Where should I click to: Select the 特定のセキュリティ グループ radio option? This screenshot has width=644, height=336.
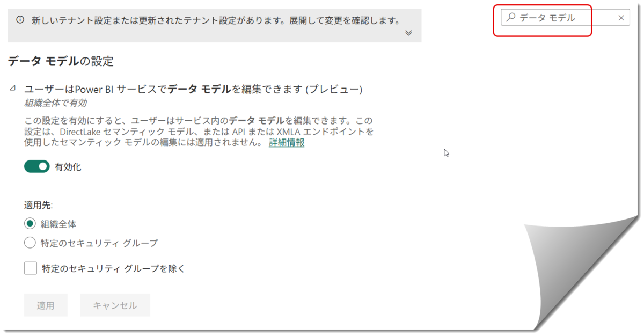[30, 243]
